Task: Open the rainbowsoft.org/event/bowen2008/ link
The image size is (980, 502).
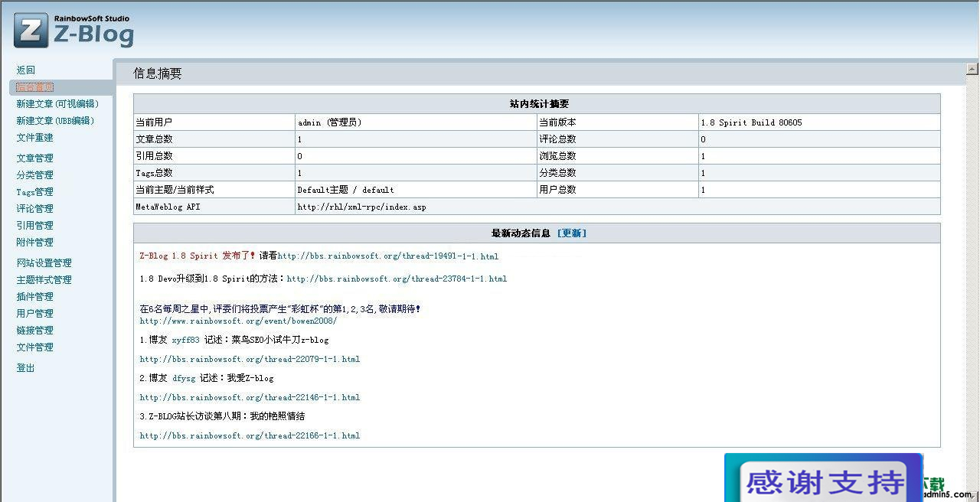Action: click(x=238, y=321)
